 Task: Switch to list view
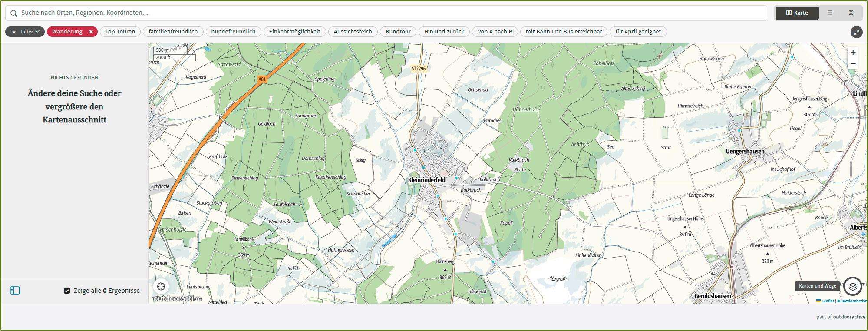(x=830, y=13)
